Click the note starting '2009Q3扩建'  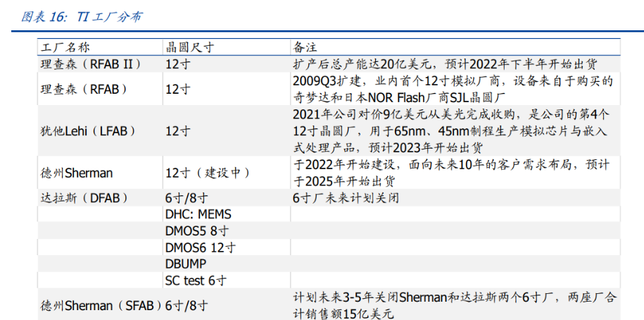(453, 81)
